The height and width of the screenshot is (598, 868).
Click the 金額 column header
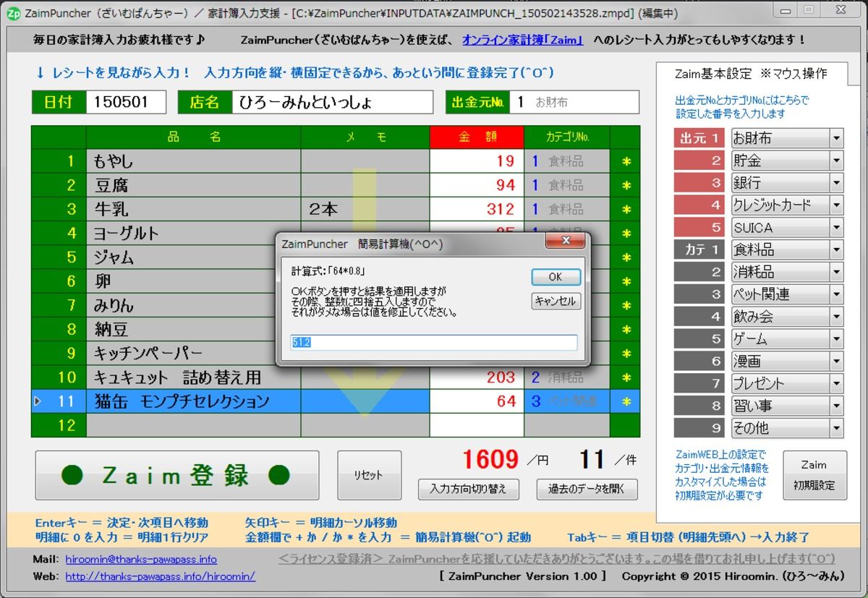[x=477, y=137]
